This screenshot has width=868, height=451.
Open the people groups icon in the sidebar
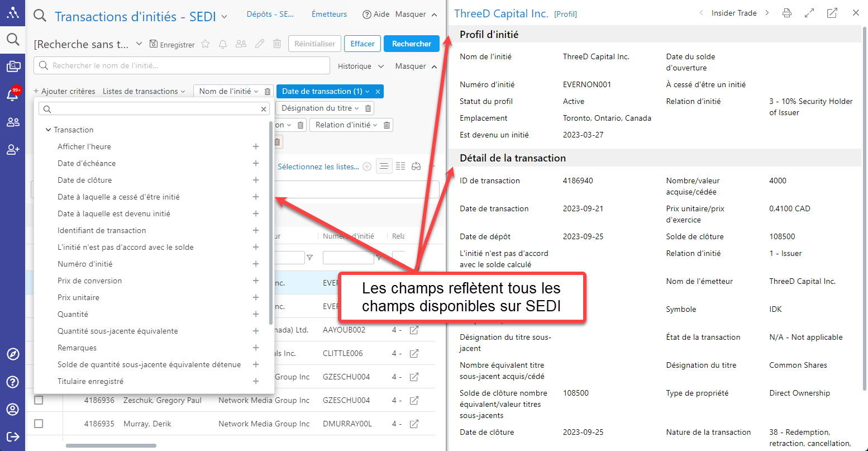click(13, 122)
